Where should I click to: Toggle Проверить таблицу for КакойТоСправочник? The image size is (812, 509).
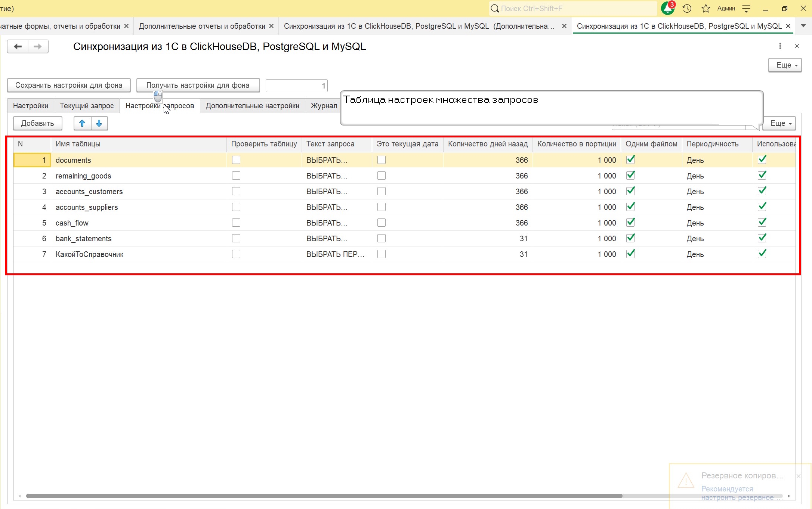pyautogui.click(x=236, y=254)
